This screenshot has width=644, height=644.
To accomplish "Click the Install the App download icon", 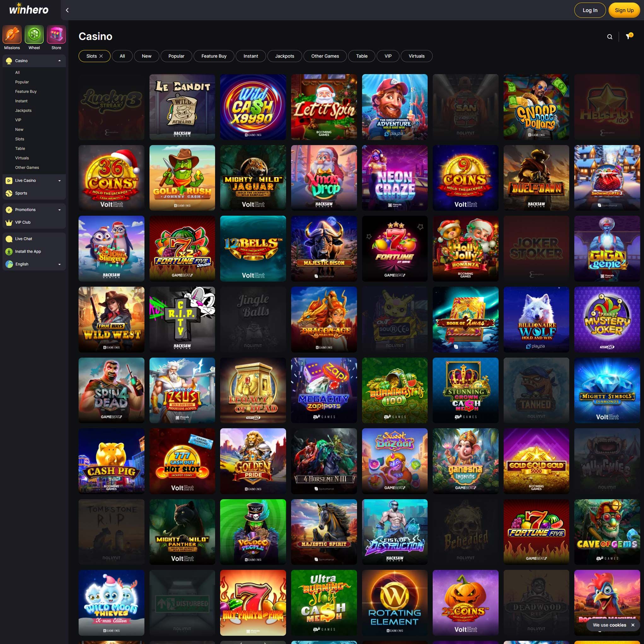I will pos(9,252).
